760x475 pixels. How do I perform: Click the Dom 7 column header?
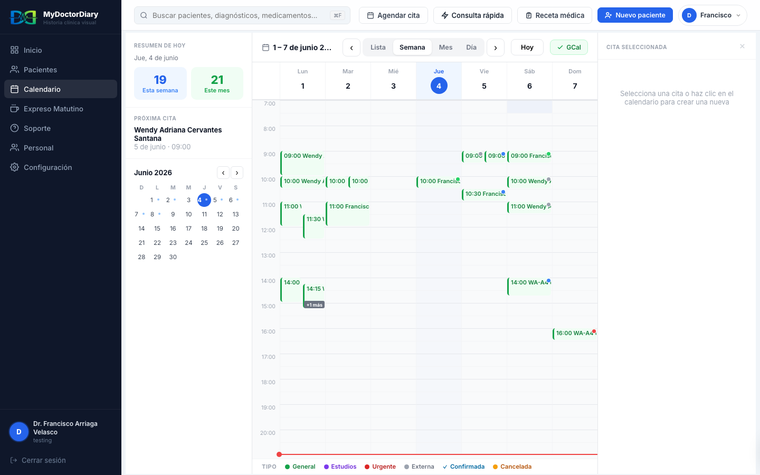click(575, 81)
